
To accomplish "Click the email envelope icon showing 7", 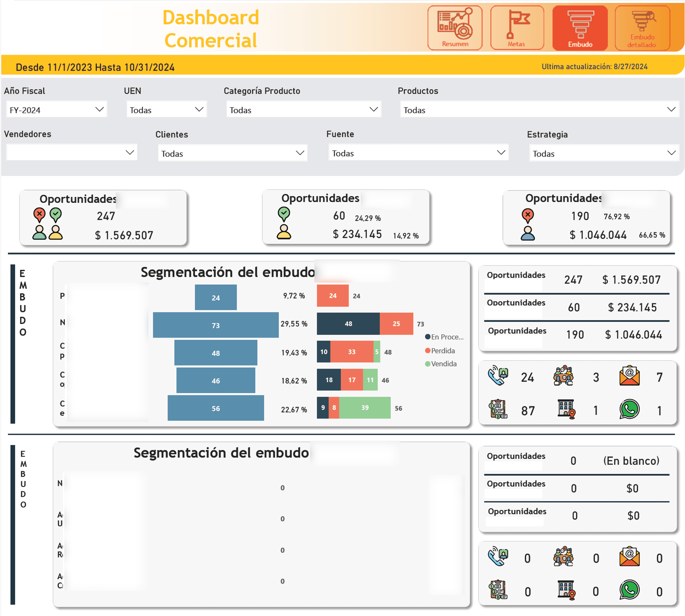I will click(x=629, y=375).
